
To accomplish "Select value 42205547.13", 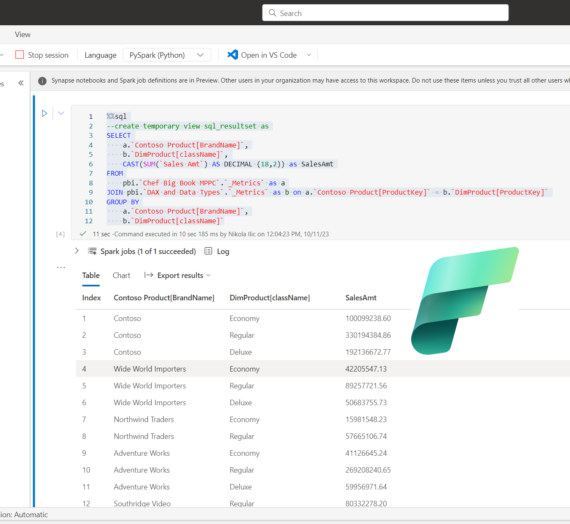I will point(366,369).
